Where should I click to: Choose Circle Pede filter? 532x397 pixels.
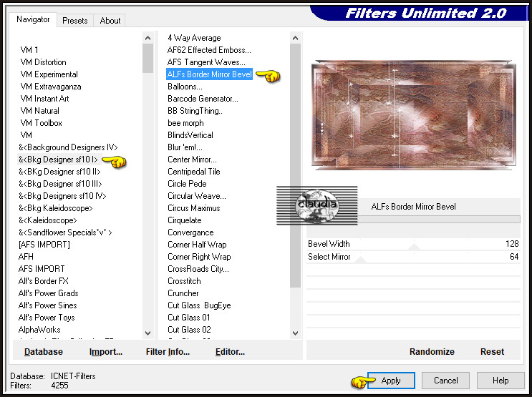(x=187, y=184)
